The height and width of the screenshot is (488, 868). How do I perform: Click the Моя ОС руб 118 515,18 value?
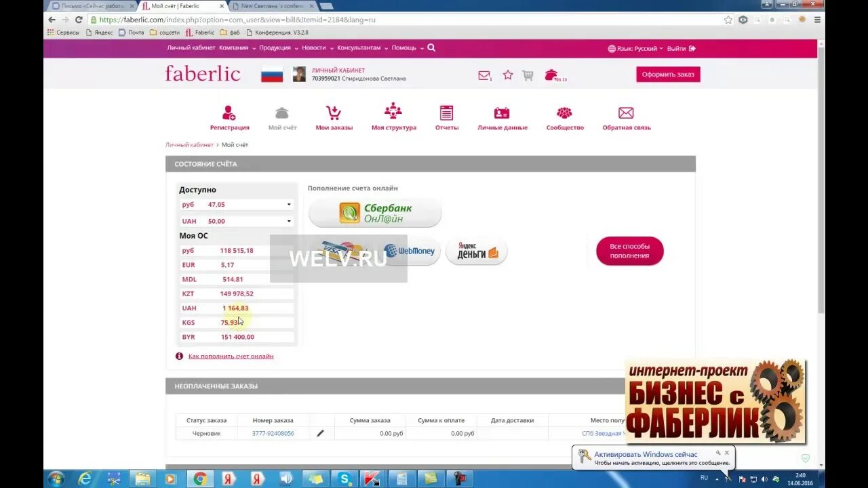tap(237, 250)
